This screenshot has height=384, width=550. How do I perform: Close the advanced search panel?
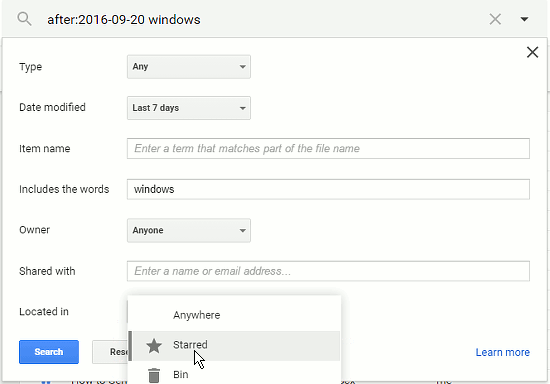click(x=532, y=52)
